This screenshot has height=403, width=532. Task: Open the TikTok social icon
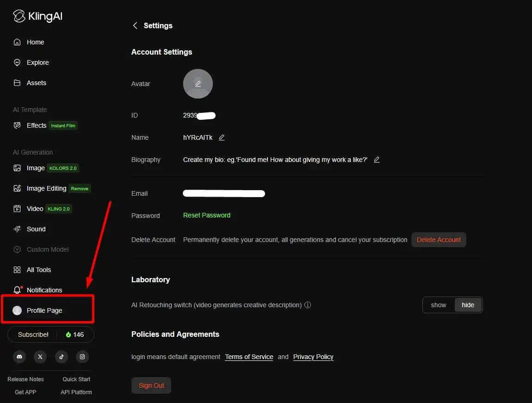coord(62,357)
